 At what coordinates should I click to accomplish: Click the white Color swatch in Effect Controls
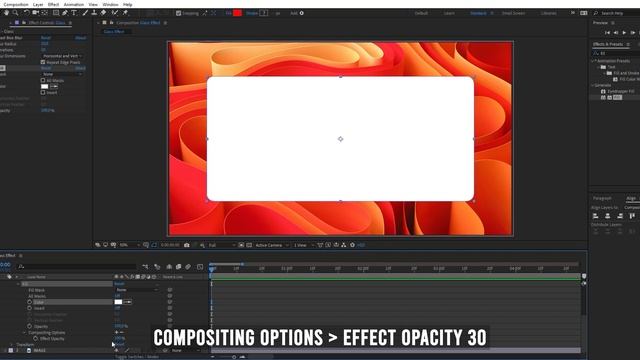coord(44,87)
